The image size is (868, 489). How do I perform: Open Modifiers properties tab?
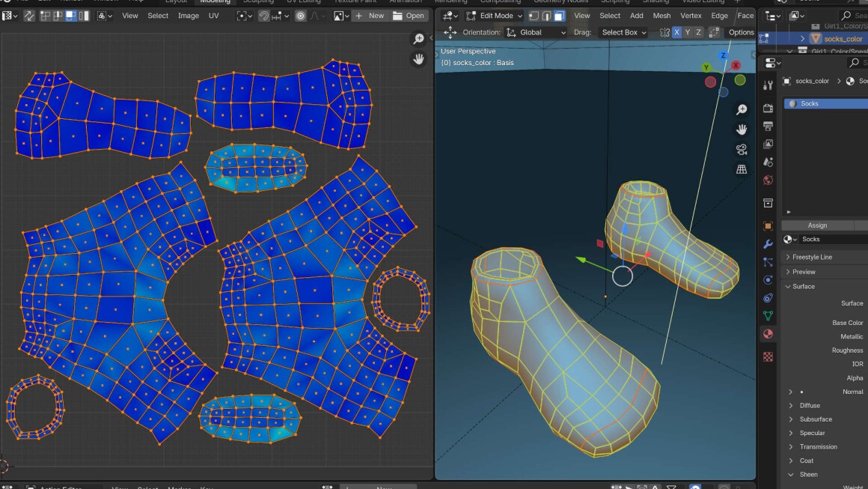tap(768, 244)
